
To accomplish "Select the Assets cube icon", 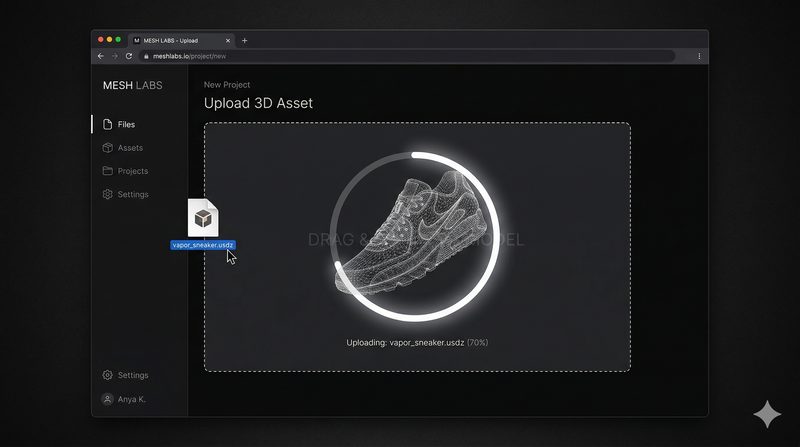I will tap(107, 148).
